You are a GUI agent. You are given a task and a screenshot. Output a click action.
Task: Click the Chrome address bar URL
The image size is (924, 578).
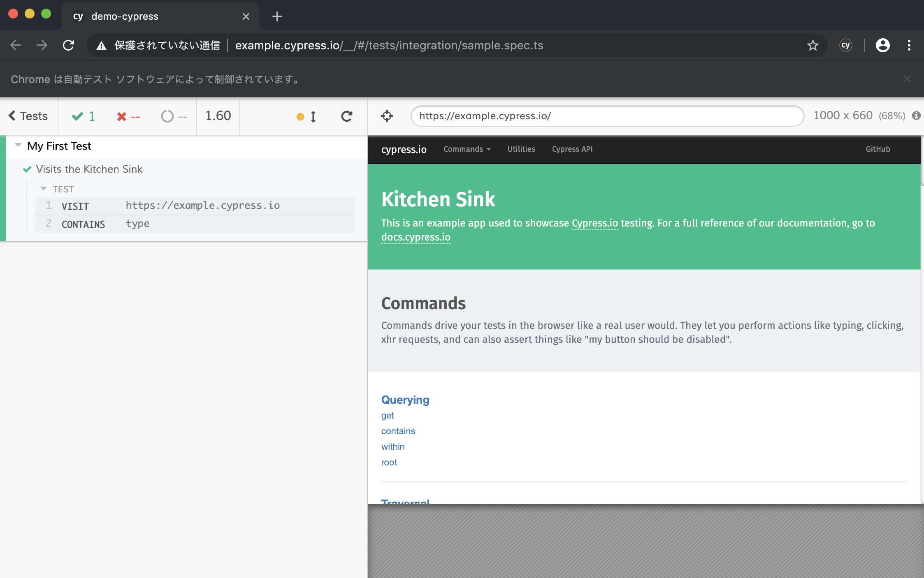click(389, 45)
